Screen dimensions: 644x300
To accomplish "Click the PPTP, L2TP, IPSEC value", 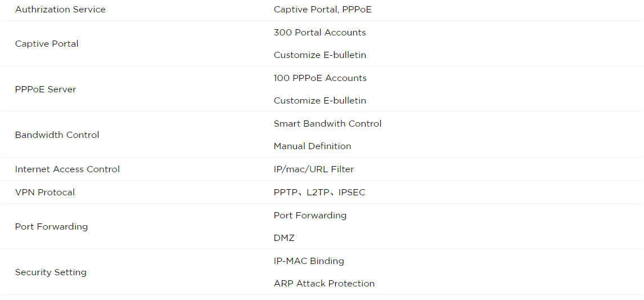I will pos(319,192).
